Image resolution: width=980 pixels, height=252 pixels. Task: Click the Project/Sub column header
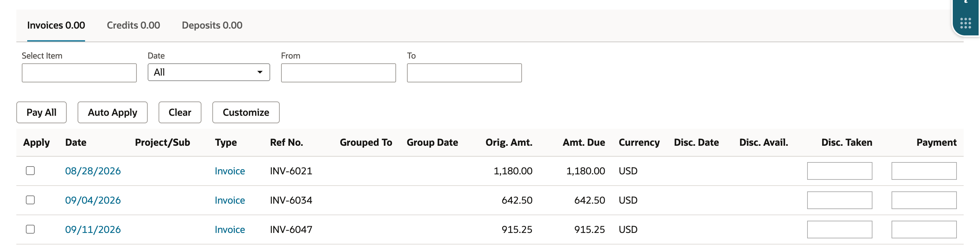162,142
